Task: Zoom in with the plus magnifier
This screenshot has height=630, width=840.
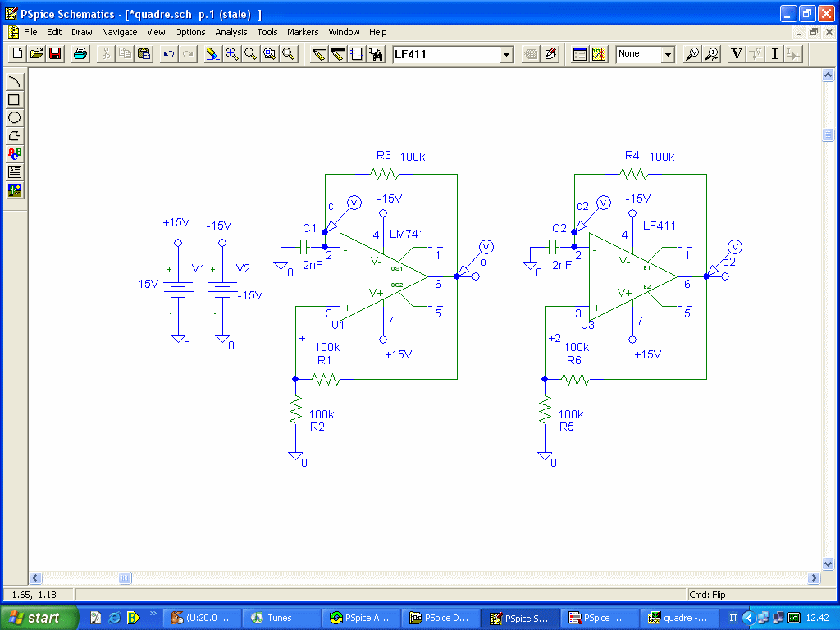Action: (x=231, y=53)
